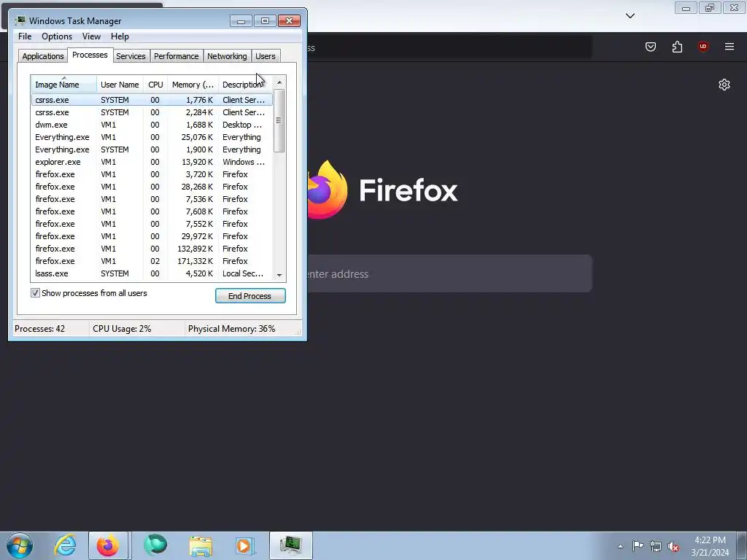
Task: Open Action Center flag icon
Action: [x=638, y=546]
